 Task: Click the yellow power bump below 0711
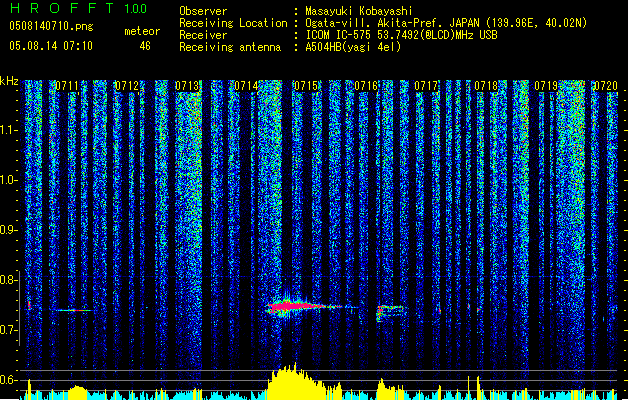[78, 392]
